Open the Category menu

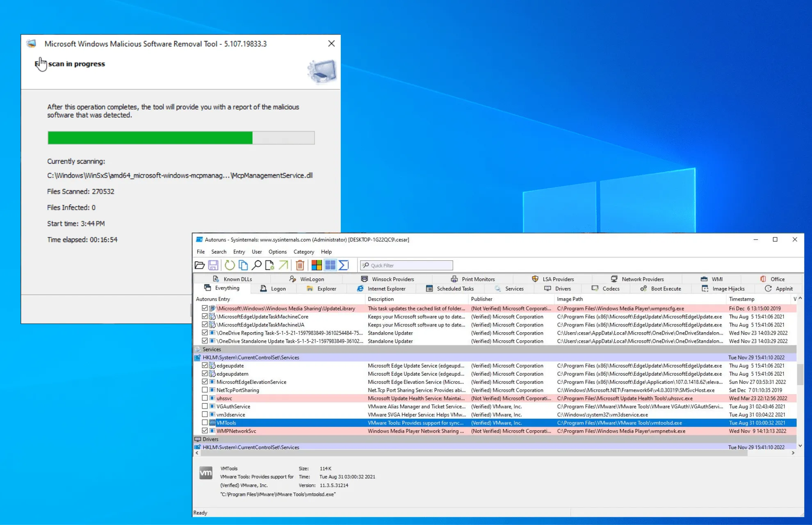click(x=304, y=252)
